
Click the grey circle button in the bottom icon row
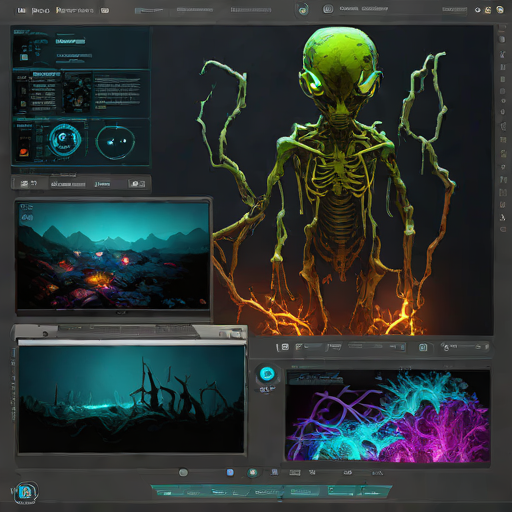(183, 472)
